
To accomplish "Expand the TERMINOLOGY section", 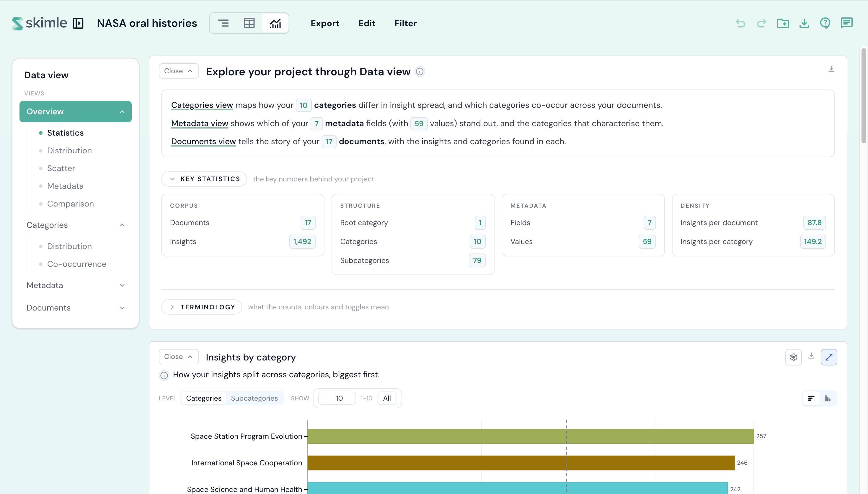I will click(x=201, y=307).
